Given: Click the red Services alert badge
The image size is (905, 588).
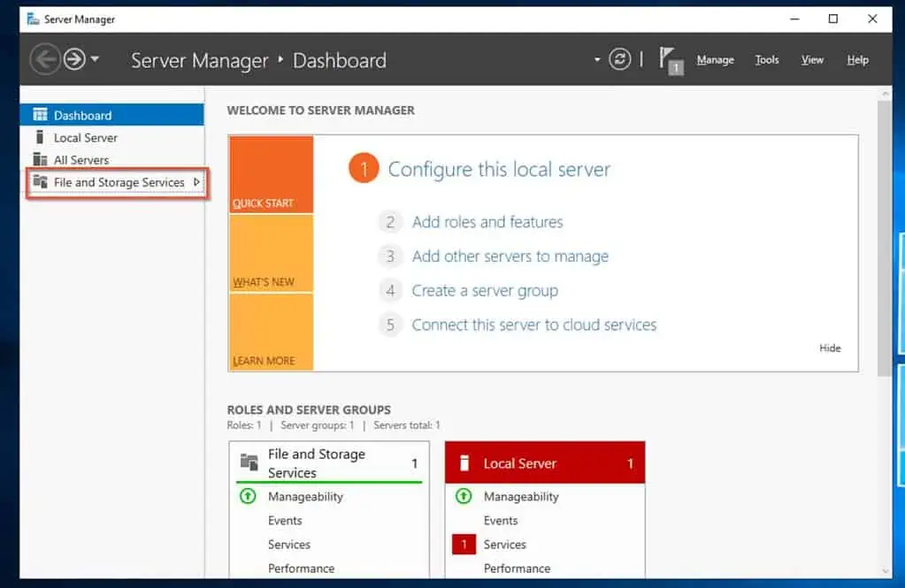Looking at the screenshot, I should (x=464, y=544).
